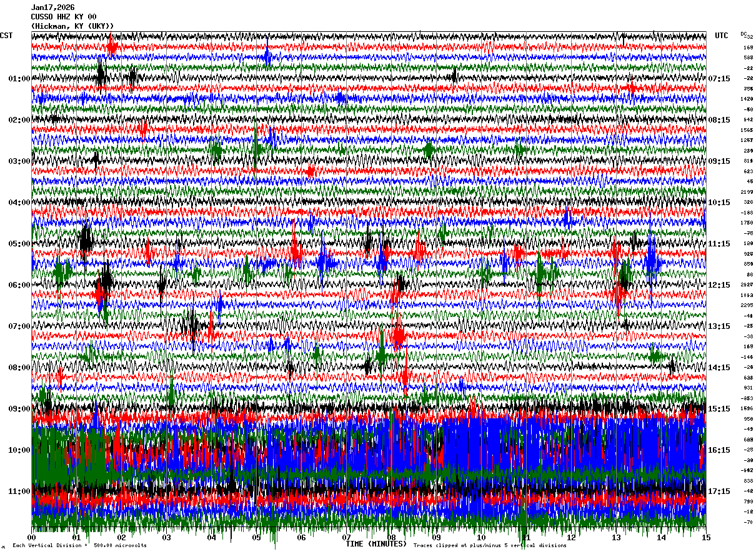Click the 15:15 UTC time label

pyautogui.click(x=720, y=409)
